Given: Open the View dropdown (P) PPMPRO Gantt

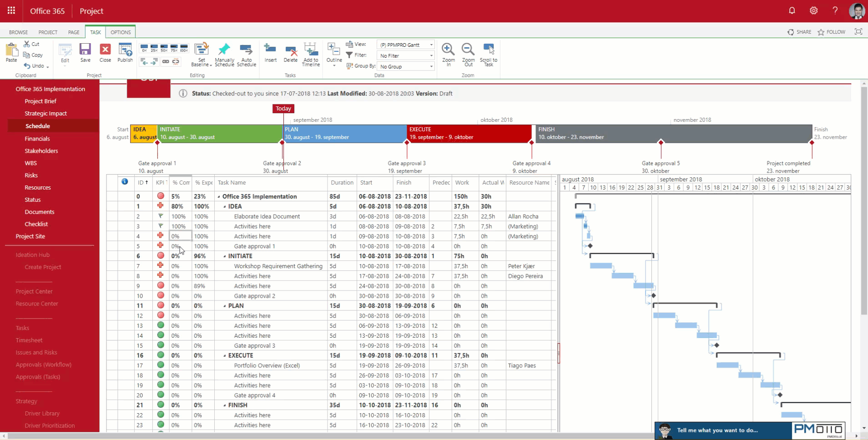Looking at the screenshot, I should (x=406, y=45).
